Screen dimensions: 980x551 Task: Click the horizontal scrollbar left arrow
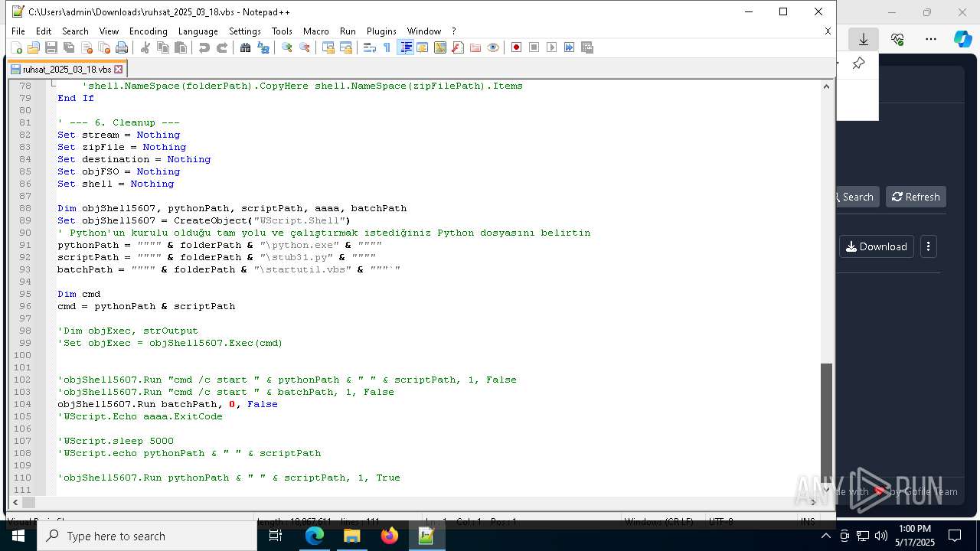[15, 502]
